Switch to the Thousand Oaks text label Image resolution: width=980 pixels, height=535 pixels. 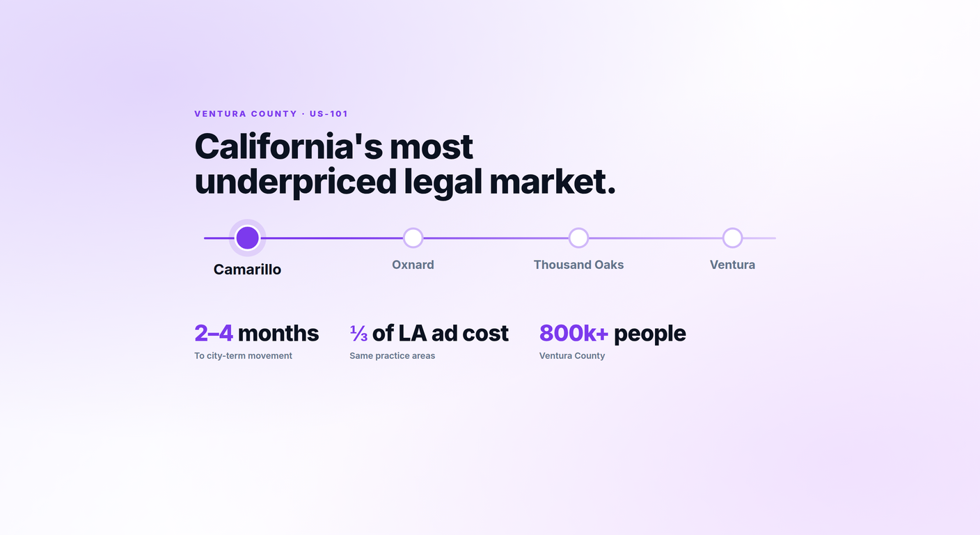tap(578, 265)
